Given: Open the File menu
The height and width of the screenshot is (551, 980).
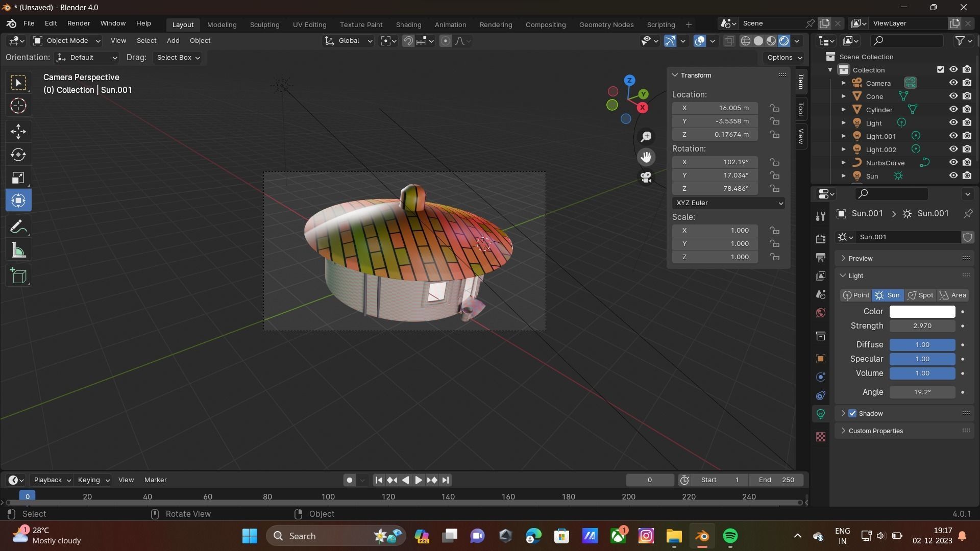Looking at the screenshot, I should coord(29,23).
